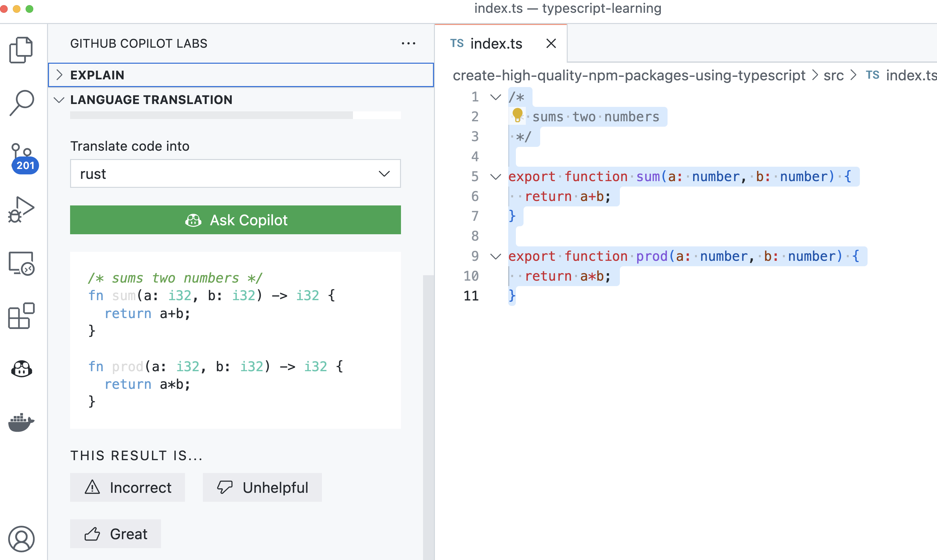This screenshot has width=937, height=560.
Task: Click the Ask Copilot button
Action: pos(235,220)
